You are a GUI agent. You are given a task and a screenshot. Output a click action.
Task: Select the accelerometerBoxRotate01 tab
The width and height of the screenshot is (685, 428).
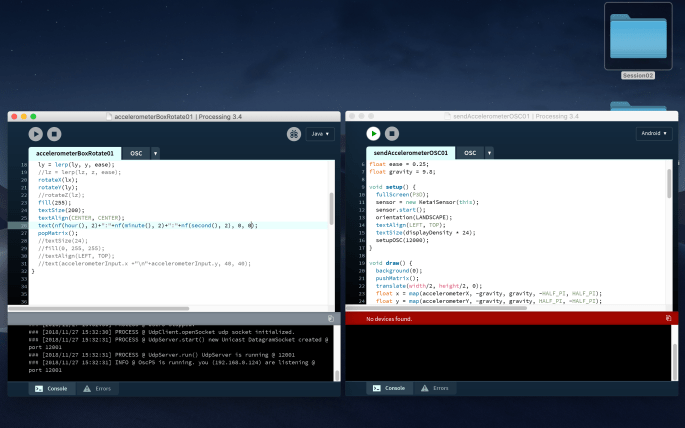click(75, 153)
